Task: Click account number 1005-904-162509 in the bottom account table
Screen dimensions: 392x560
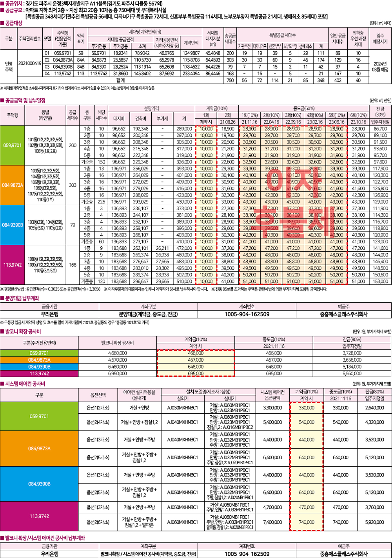Action: [247, 554]
